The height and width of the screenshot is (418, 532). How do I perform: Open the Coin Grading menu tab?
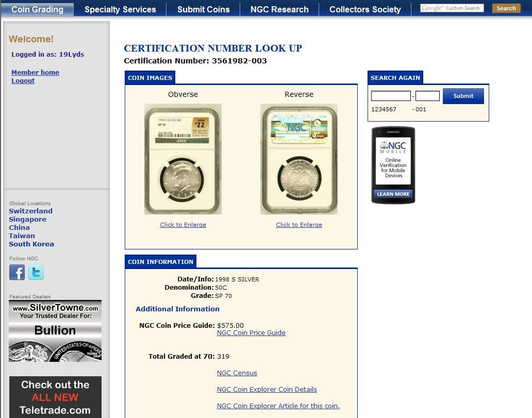[37, 9]
